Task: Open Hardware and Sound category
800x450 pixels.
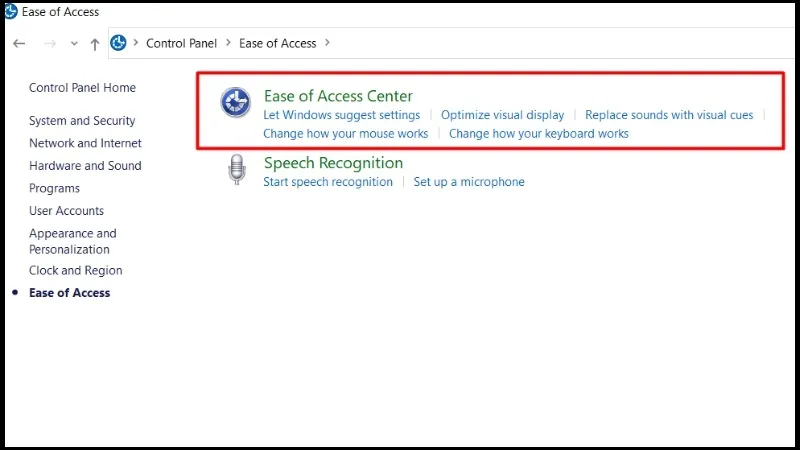Action: [x=85, y=166]
